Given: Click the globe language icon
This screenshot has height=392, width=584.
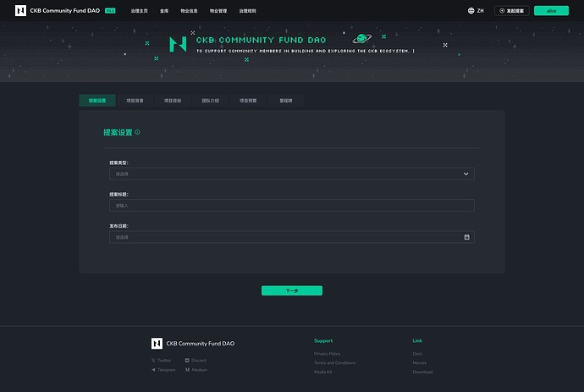Looking at the screenshot, I should (x=471, y=11).
